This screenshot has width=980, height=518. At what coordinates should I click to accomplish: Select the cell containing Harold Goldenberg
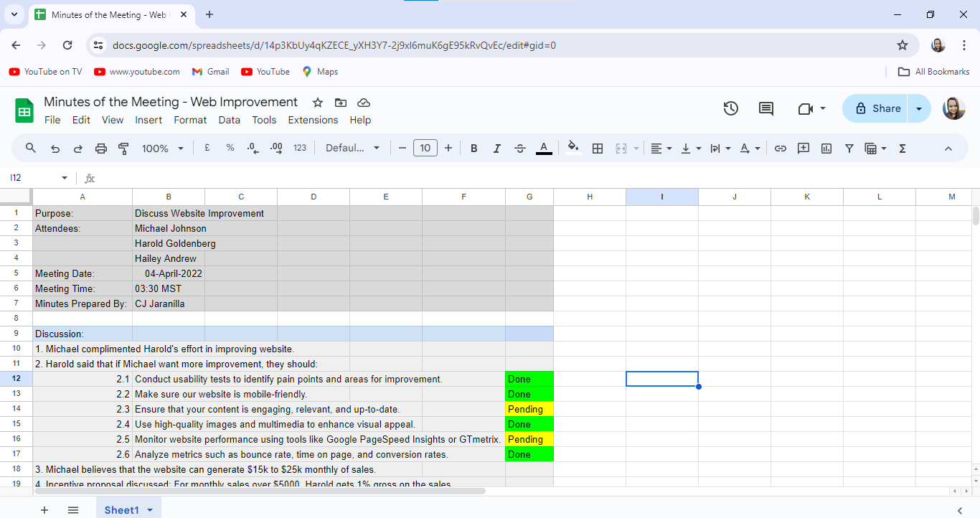(x=169, y=243)
